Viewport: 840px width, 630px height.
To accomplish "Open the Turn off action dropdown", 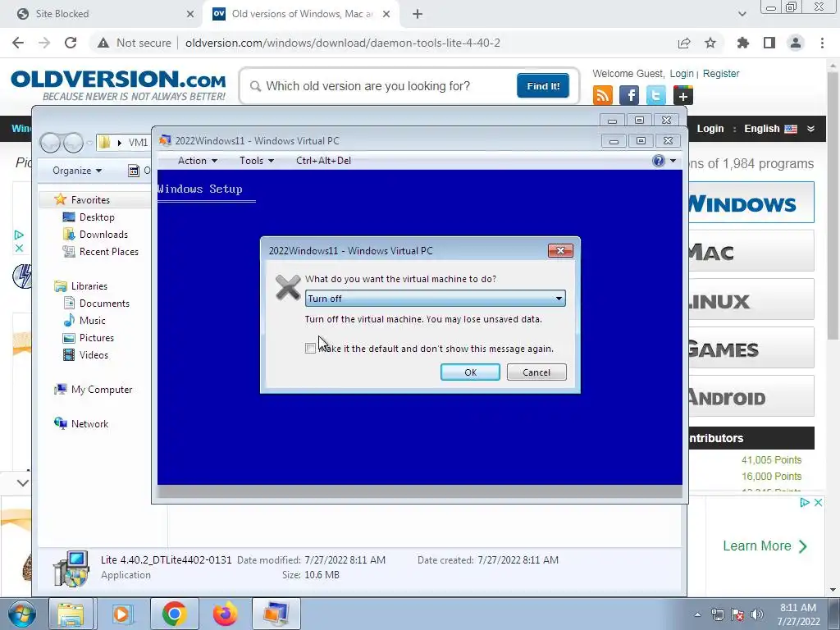I will 435,299.
